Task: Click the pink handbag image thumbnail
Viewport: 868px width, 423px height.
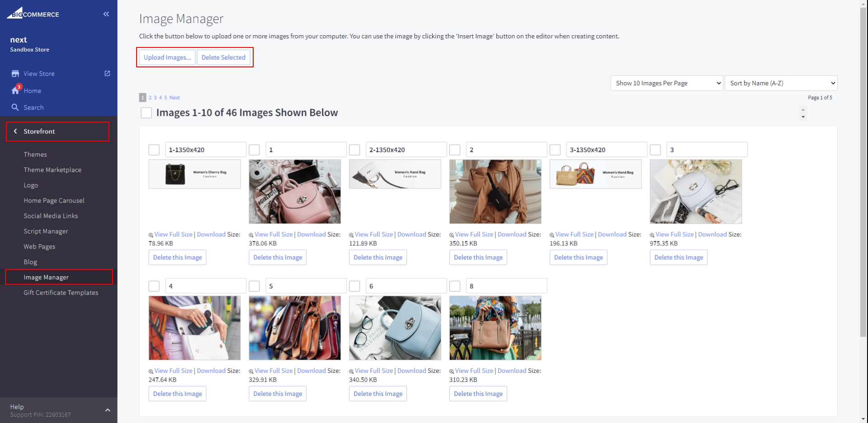Action: (x=295, y=192)
